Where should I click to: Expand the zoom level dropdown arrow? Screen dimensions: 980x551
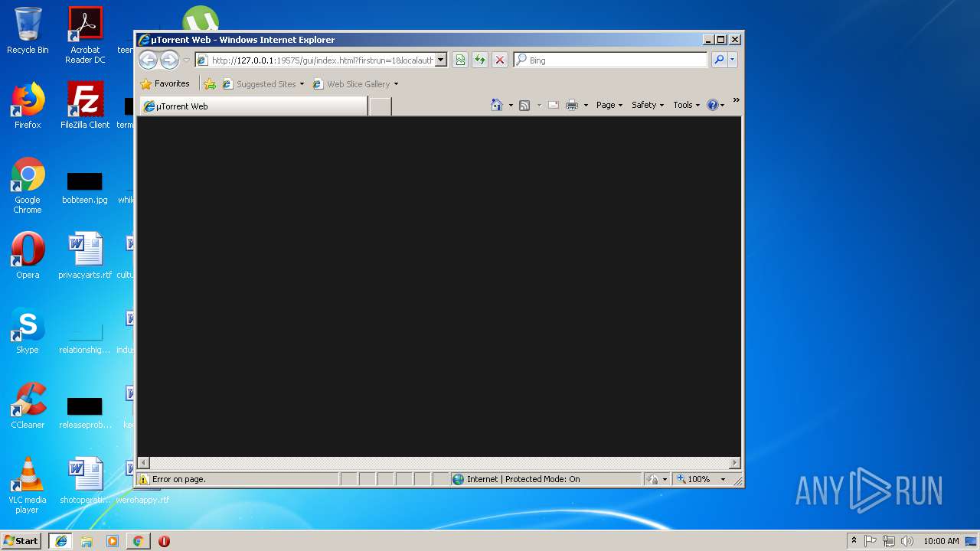tap(723, 479)
